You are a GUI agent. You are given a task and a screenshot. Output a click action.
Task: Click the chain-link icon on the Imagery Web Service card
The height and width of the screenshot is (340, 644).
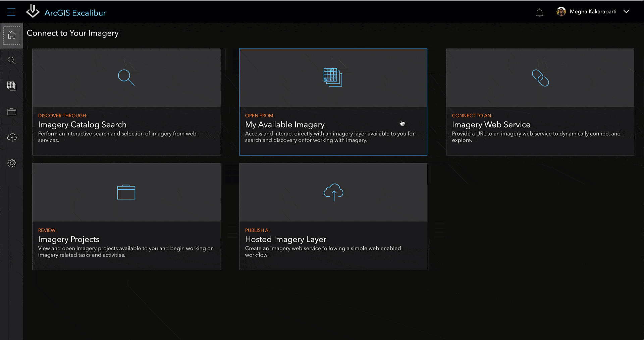pos(540,77)
